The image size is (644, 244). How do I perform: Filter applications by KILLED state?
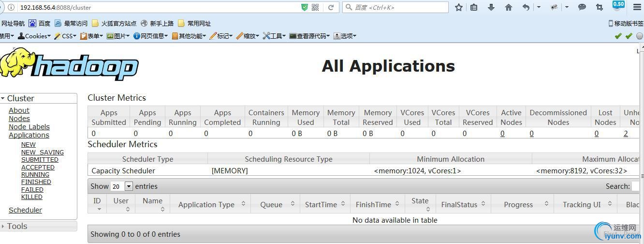click(32, 197)
